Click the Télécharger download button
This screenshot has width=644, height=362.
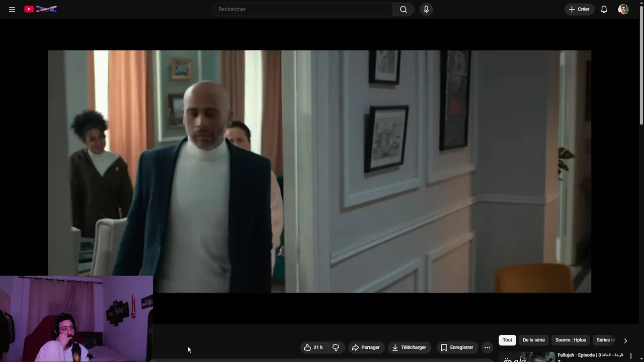tap(409, 347)
